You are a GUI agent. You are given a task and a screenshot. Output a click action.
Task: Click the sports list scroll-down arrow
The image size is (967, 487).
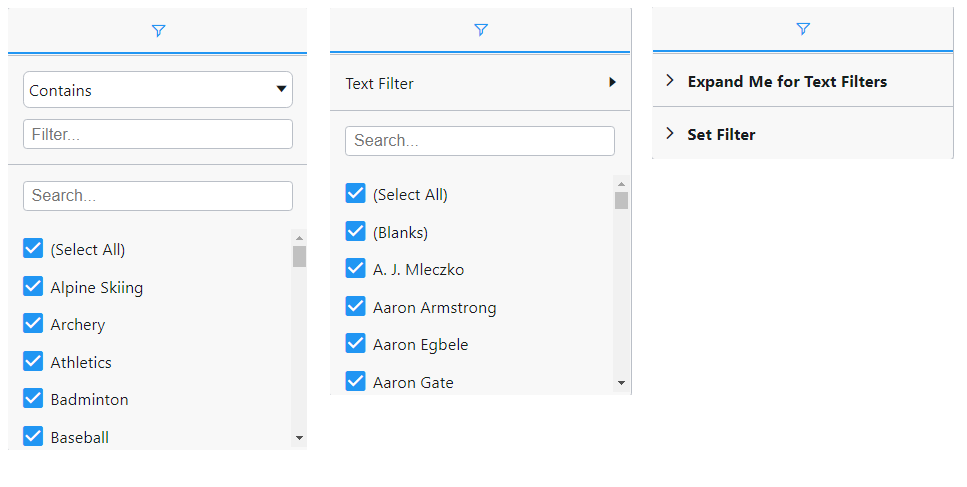(299, 438)
